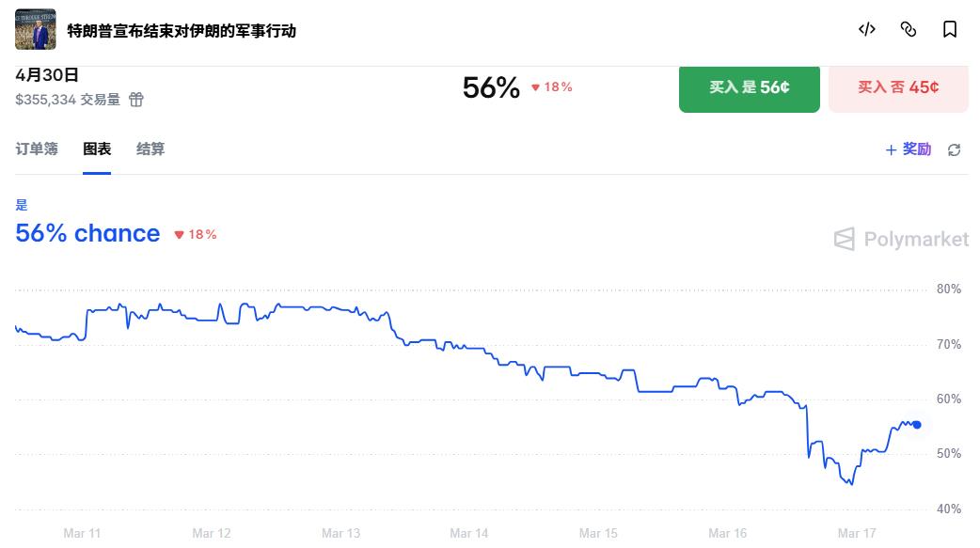Click the Mar 16 date label
This screenshot has height=548, width=980.
[x=727, y=533]
